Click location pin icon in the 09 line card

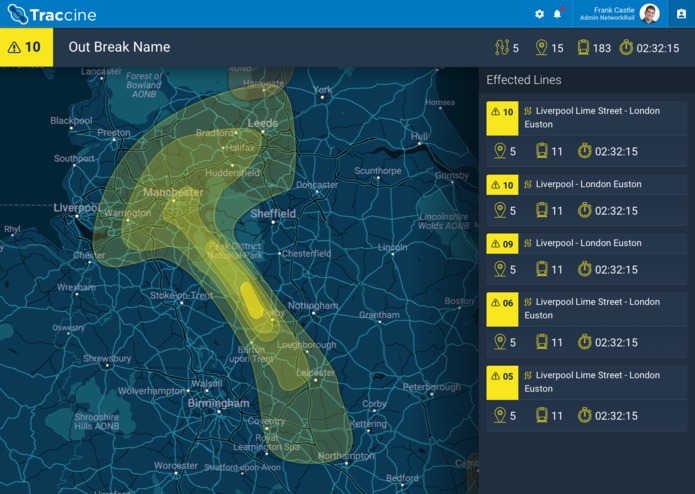pos(500,269)
